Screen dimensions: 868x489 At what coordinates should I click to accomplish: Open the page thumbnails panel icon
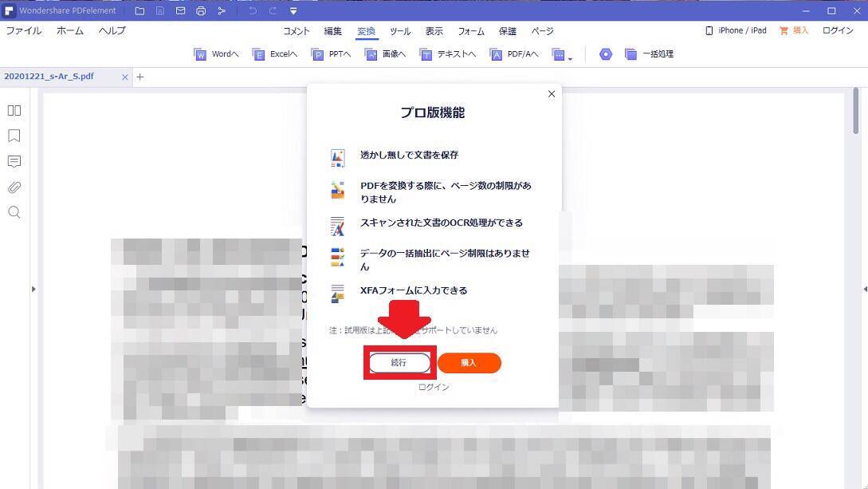point(14,110)
